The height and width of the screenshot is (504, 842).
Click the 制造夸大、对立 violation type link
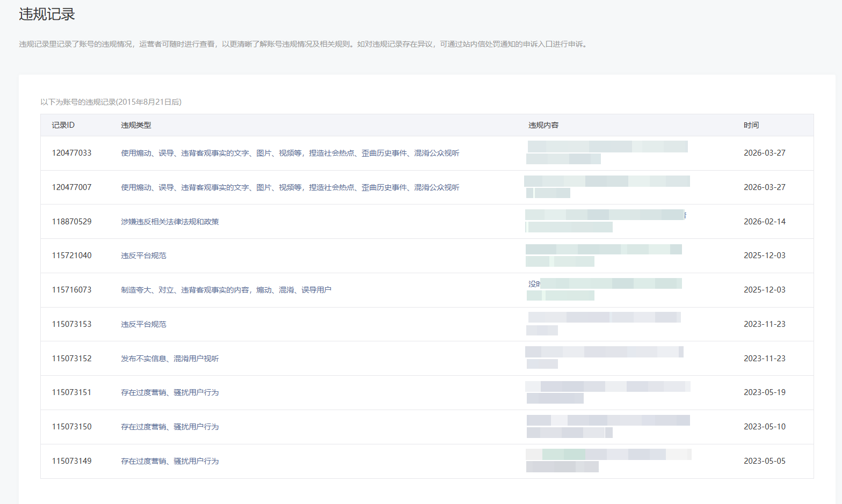226,290
